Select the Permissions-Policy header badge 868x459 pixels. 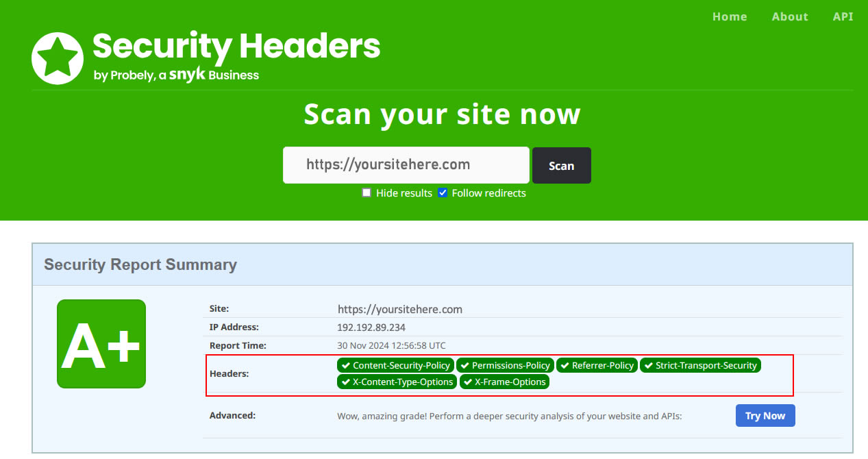pyautogui.click(x=505, y=365)
